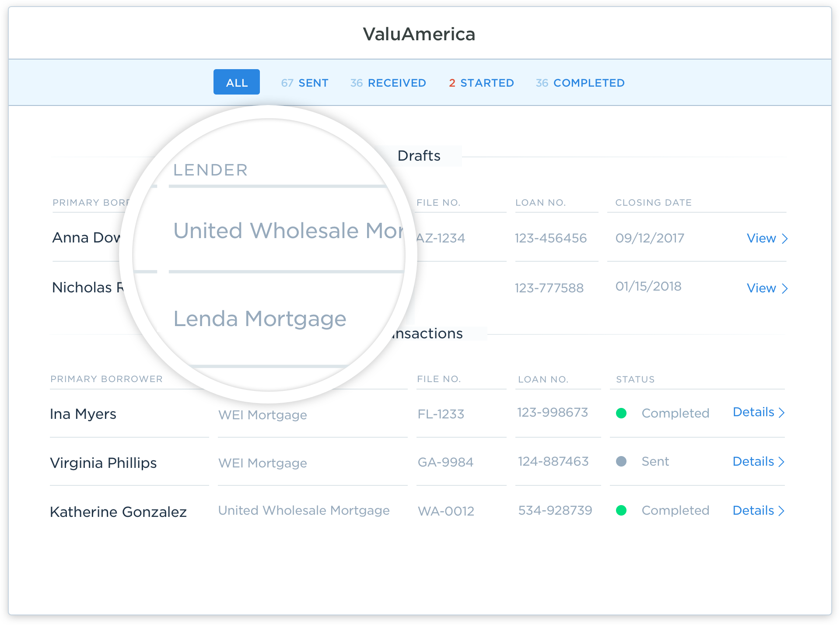Click Sent status text for Virginia Phillips
This screenshot has width=840, height=625.
pos(655,461)
